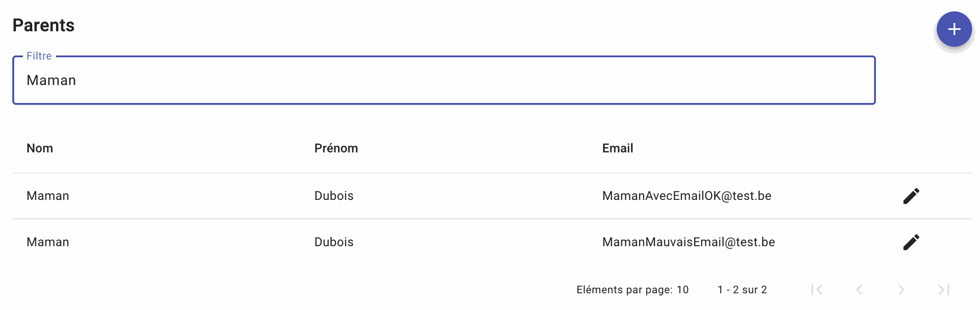Click Dubois in the second row

click(334, 242)
